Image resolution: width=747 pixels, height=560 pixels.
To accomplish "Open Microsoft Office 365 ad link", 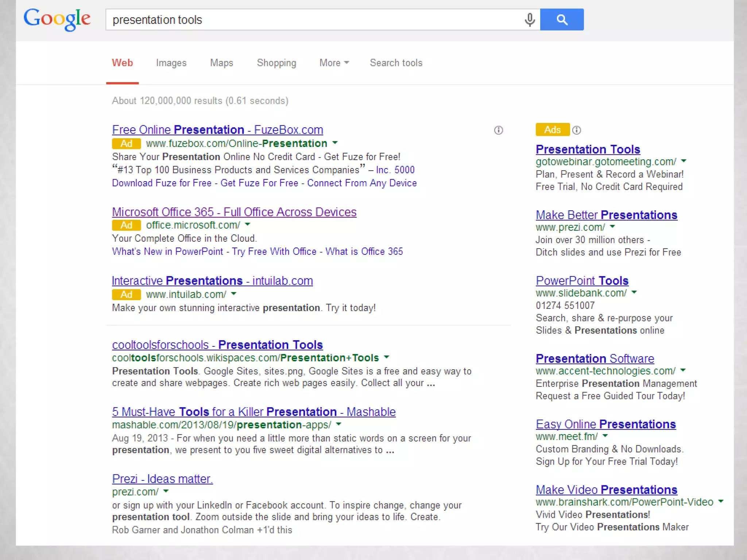I will click(234, 212).
